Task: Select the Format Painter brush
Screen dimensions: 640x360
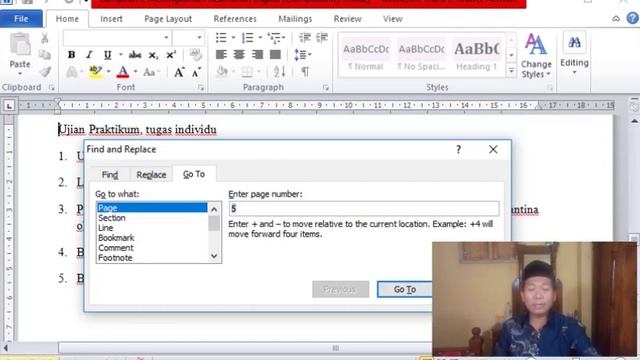Action: (x=45, y=72)
